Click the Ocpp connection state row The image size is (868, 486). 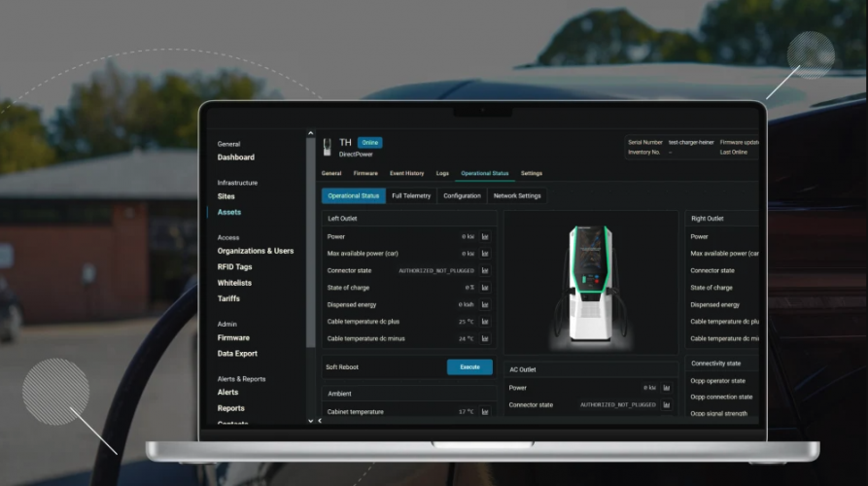click(x=722, y=397)
